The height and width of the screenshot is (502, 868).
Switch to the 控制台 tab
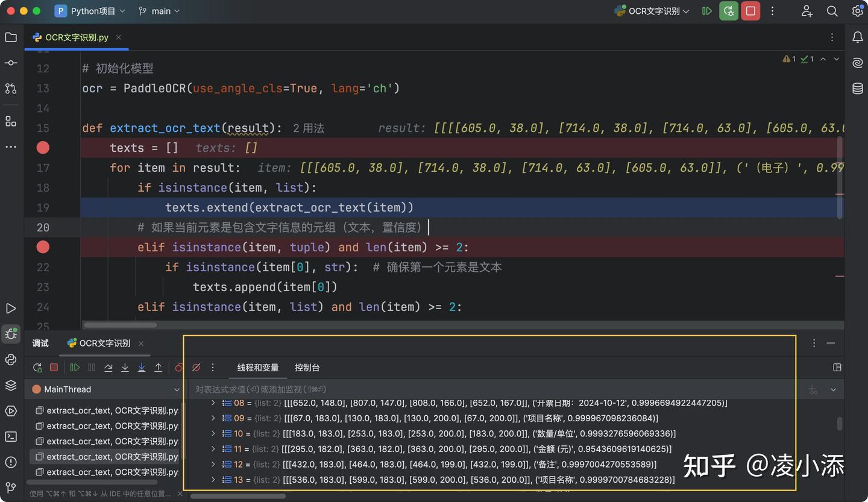[307, 367]
